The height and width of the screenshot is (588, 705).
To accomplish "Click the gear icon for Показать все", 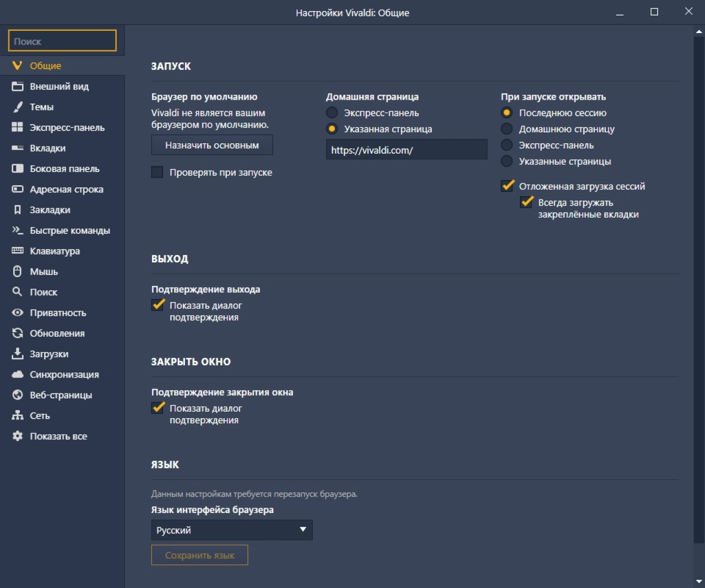I will click(x=18, y=436).
